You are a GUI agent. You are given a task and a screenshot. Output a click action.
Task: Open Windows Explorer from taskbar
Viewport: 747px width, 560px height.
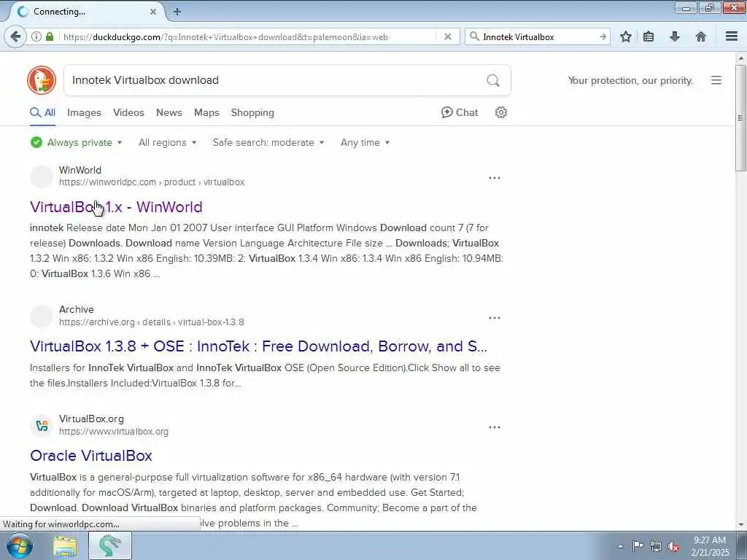[65, 546]
